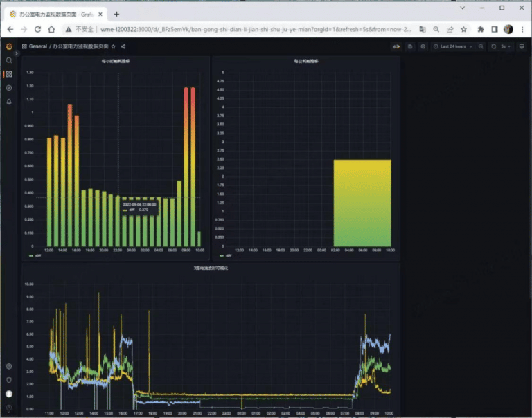
Task: Open the Alerting bell icon
Action: 9,102
